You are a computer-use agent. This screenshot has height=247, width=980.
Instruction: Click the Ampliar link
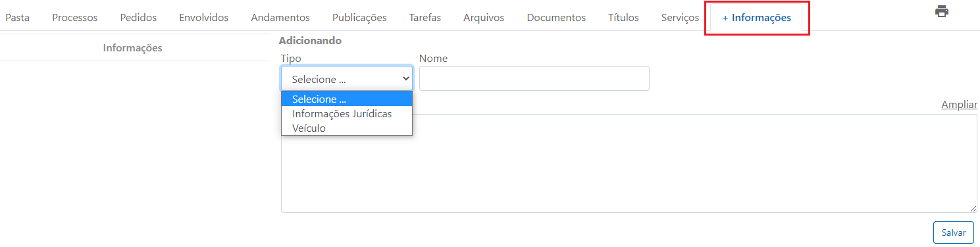(959, 105)
